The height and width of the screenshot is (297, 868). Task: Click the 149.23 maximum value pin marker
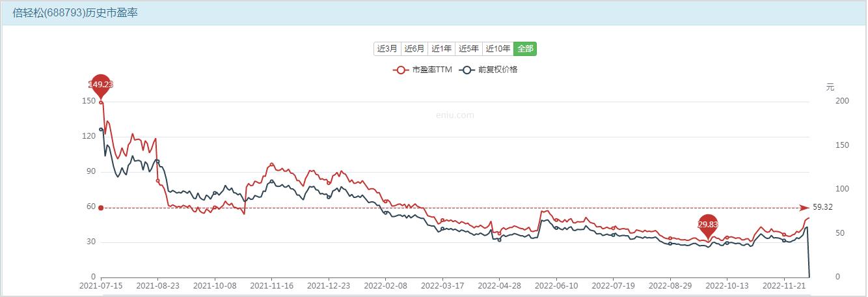click(x=101, y=85)
